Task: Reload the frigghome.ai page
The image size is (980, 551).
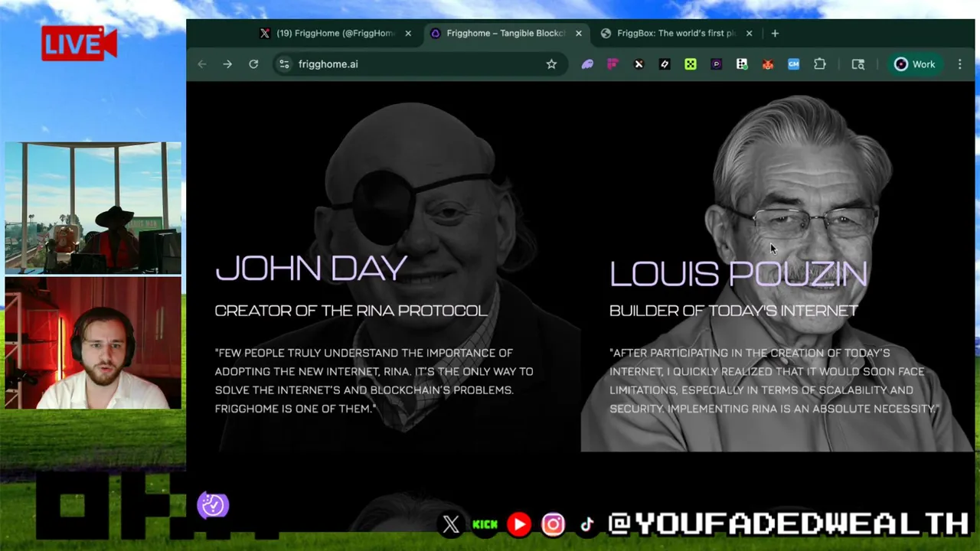Action: [x=253, y=64]
